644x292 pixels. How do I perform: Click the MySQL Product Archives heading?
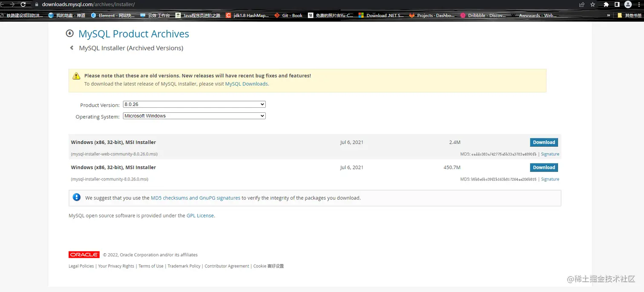click(x=134, y=34)
